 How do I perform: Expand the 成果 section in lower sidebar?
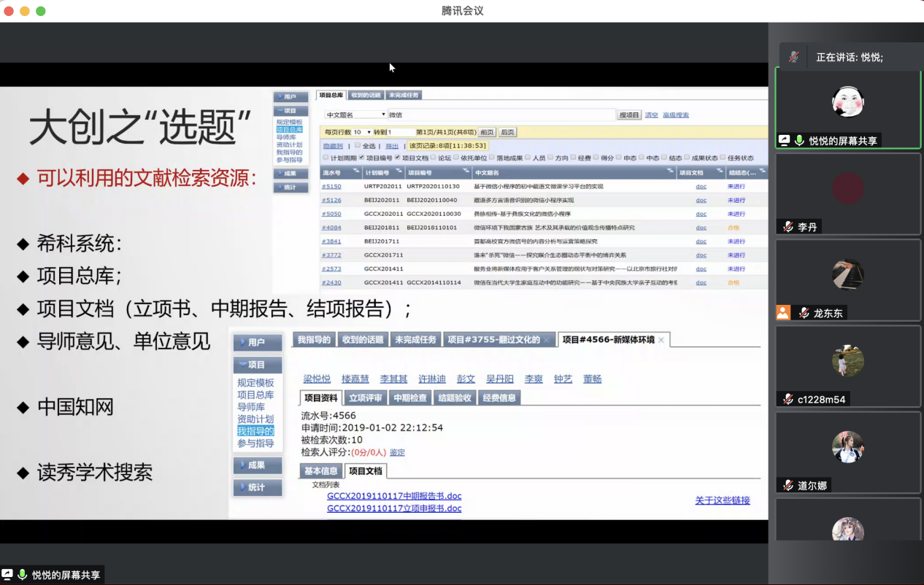click(x=257, y=465)
